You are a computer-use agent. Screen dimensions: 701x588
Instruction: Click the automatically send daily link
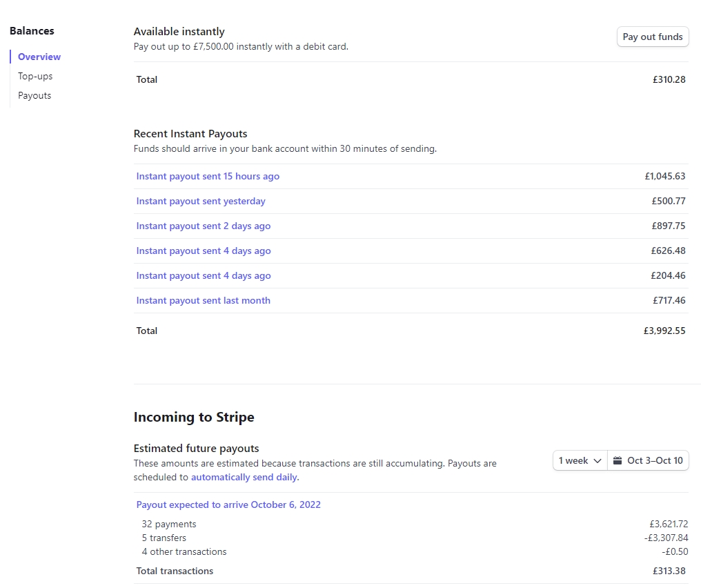click(244, 477)
